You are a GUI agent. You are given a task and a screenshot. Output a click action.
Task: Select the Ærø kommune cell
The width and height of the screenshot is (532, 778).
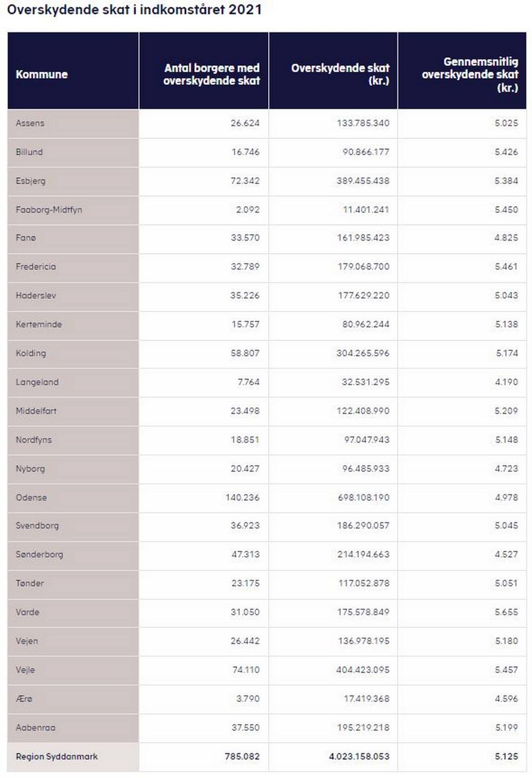coord(73,699)
